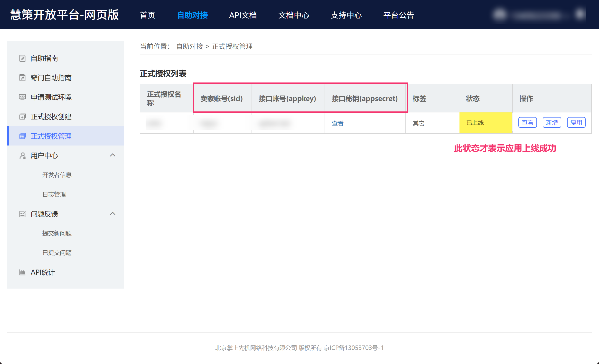Click 查看 link under appsecret column
Viewport: 599px width, 364px height.
[x=337, y=123]
